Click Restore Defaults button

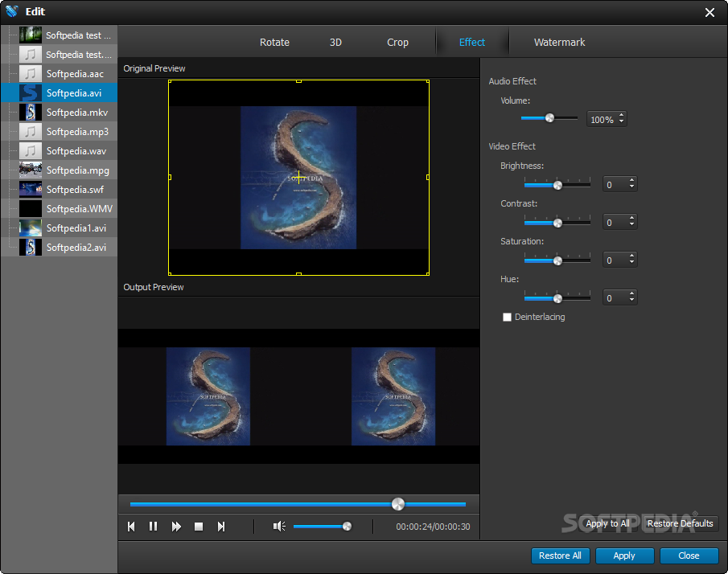680,523
